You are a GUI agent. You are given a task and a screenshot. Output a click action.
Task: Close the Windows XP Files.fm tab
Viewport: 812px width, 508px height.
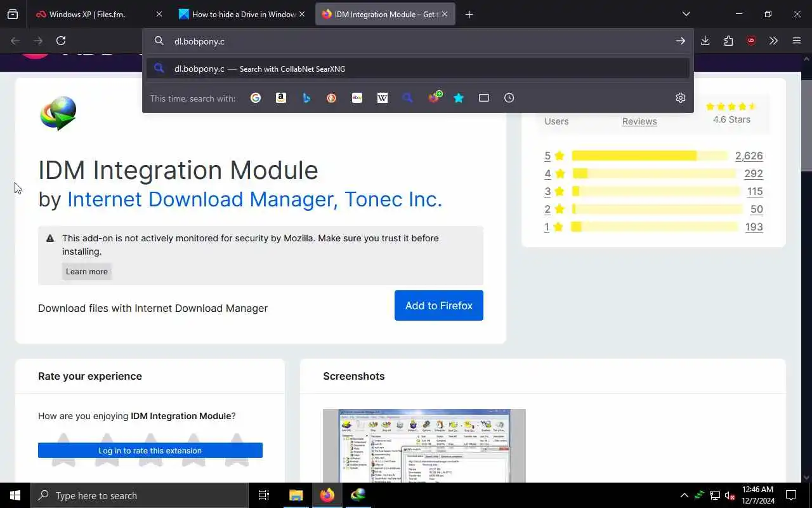click(x=159, y=14)
